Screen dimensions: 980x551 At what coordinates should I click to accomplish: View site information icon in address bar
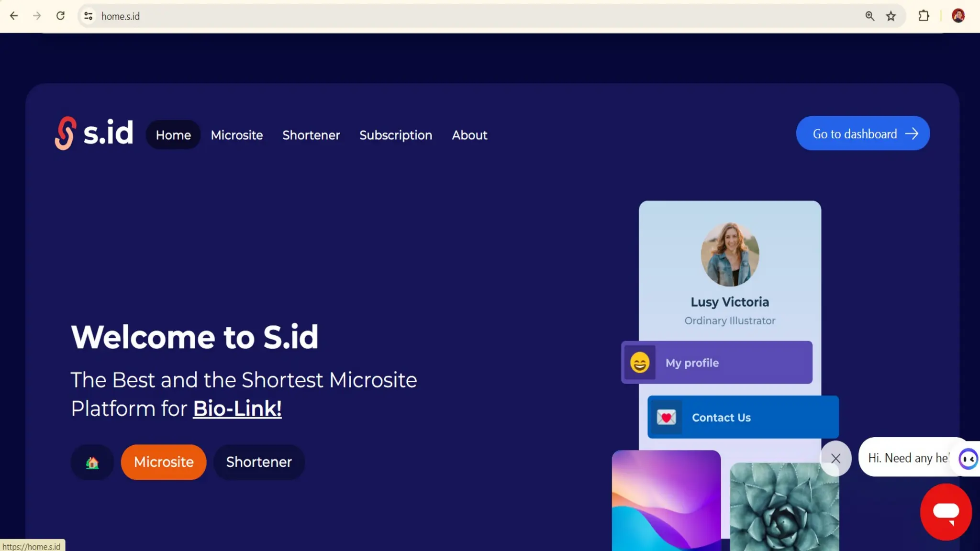click(x=88, y=16)
